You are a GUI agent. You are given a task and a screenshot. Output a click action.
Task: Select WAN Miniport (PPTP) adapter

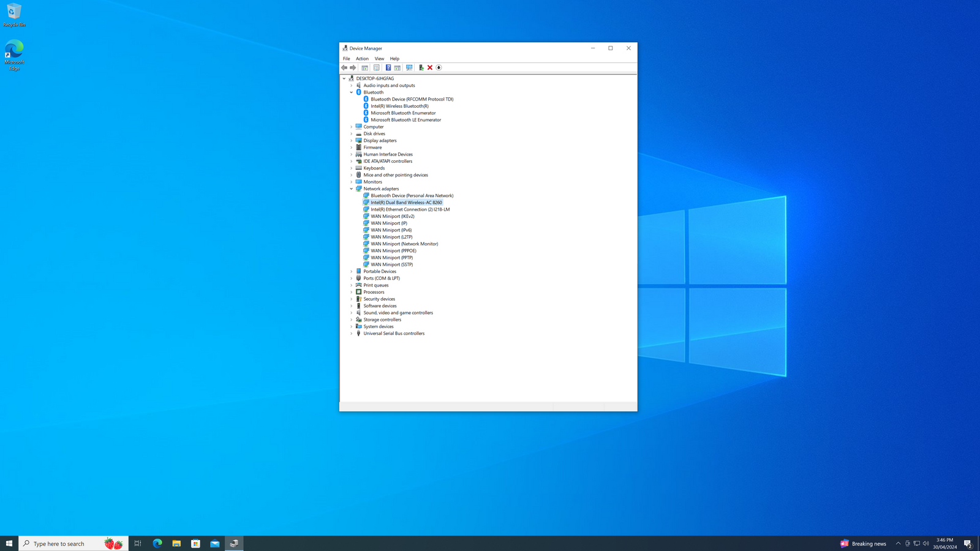click(x=391, y=258)
